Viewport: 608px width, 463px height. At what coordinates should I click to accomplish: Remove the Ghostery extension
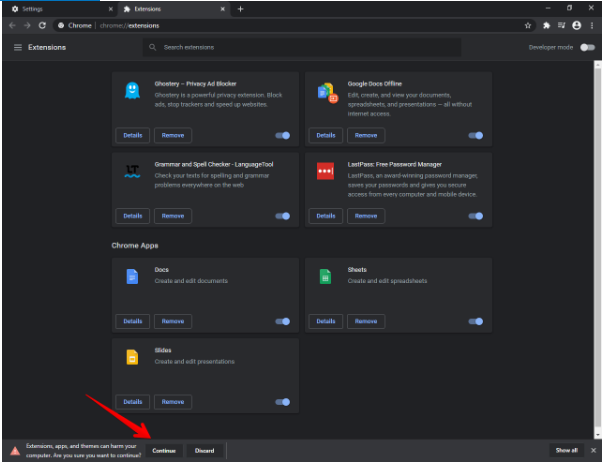click(173, 135)
